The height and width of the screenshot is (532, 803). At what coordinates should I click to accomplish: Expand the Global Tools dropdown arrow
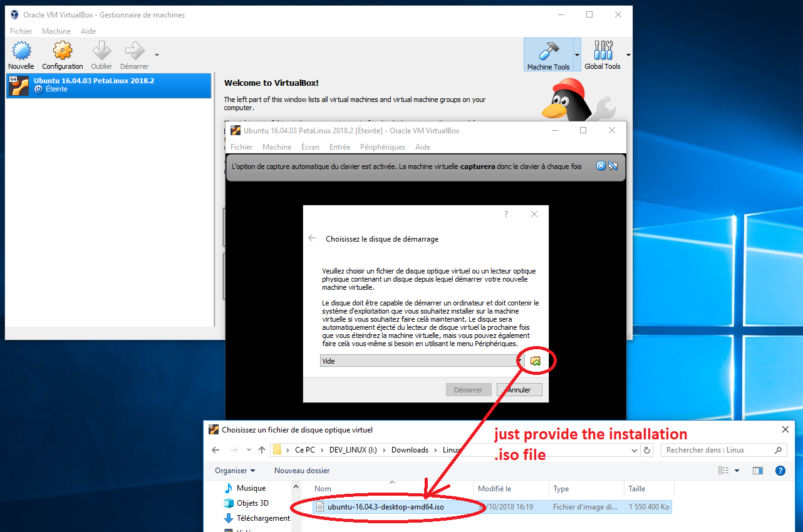pos(628,54)
